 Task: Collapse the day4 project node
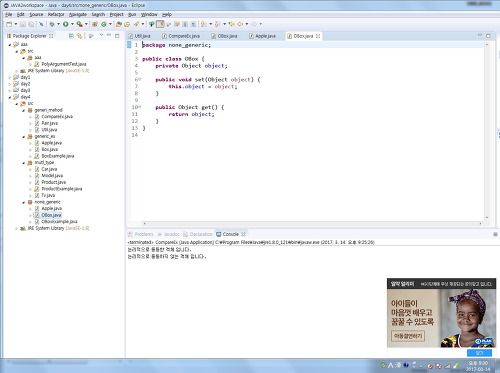10,97
